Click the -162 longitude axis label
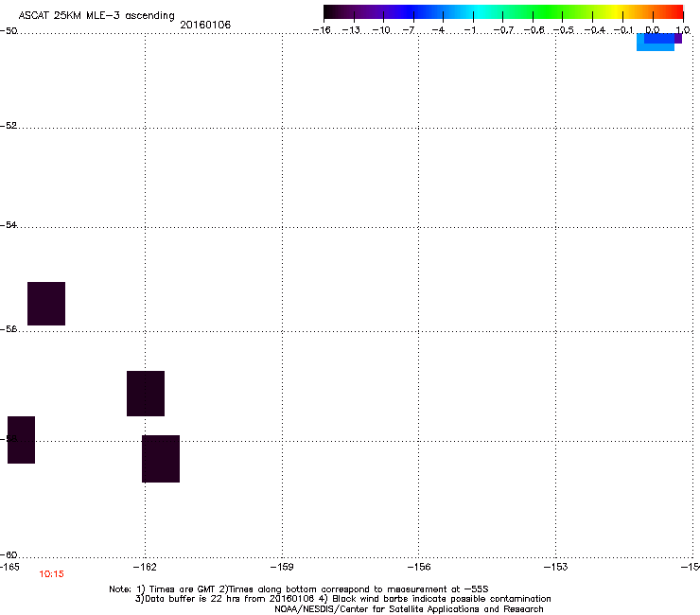The width and height of the screenshot is (700, 615). pos(145,567)
